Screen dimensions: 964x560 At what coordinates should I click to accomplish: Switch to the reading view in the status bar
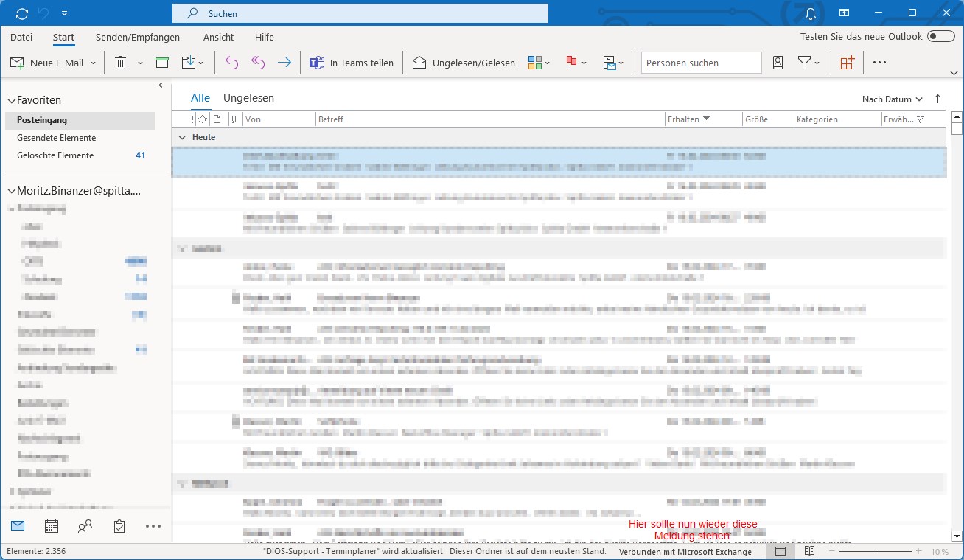click(809, 551)
